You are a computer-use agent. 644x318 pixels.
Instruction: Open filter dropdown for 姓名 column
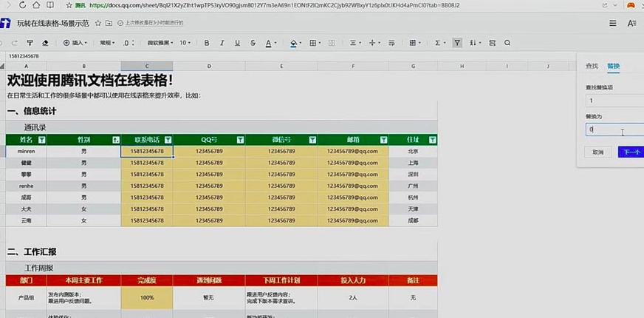(x=41, y=140)
